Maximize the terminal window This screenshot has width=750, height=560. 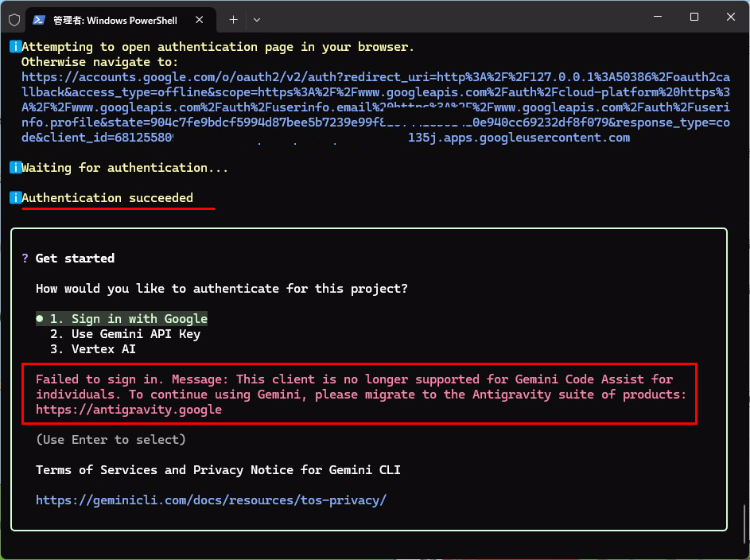[694, 17]
